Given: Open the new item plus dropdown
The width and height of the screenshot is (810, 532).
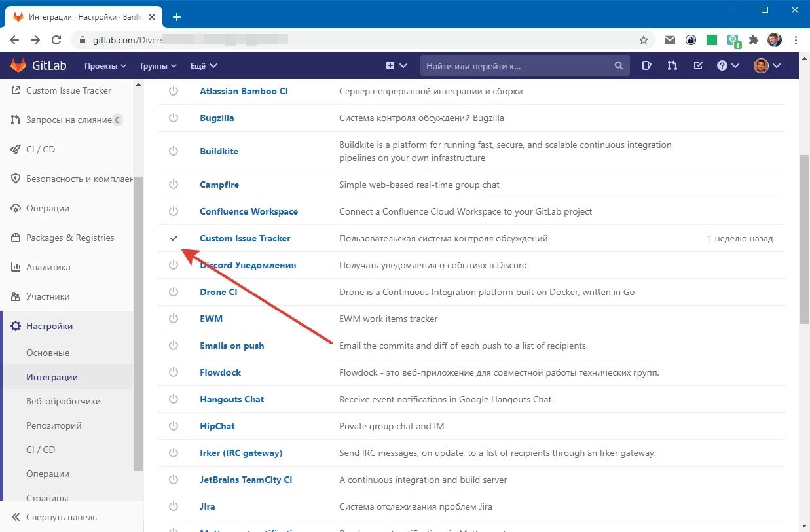Looking at the screenshot, I should point(397,65).
